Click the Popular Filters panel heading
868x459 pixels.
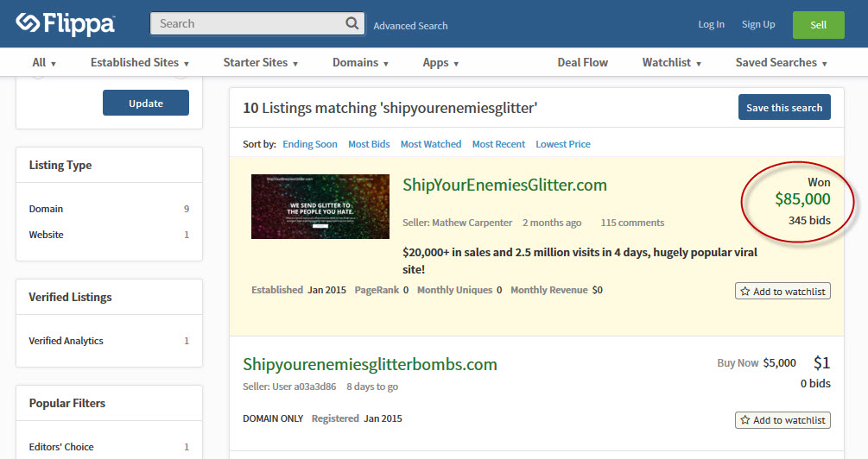point(67,403)
